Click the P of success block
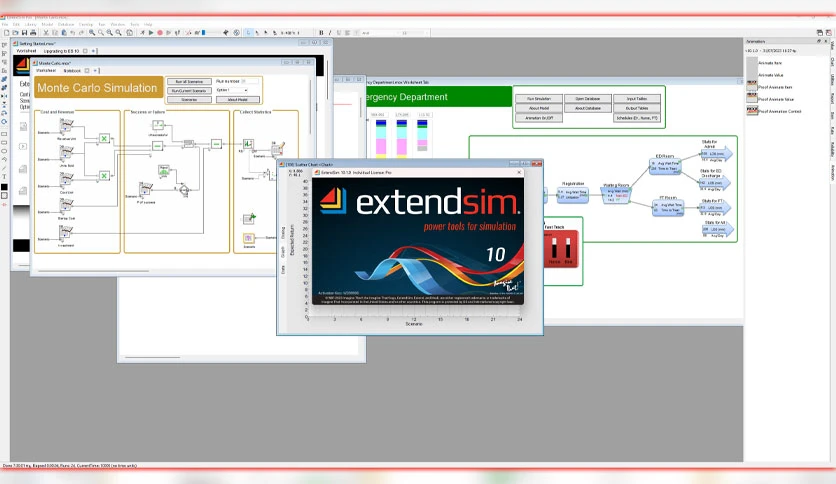The height and width of the screenshot is (484, 836). [145, 189]
